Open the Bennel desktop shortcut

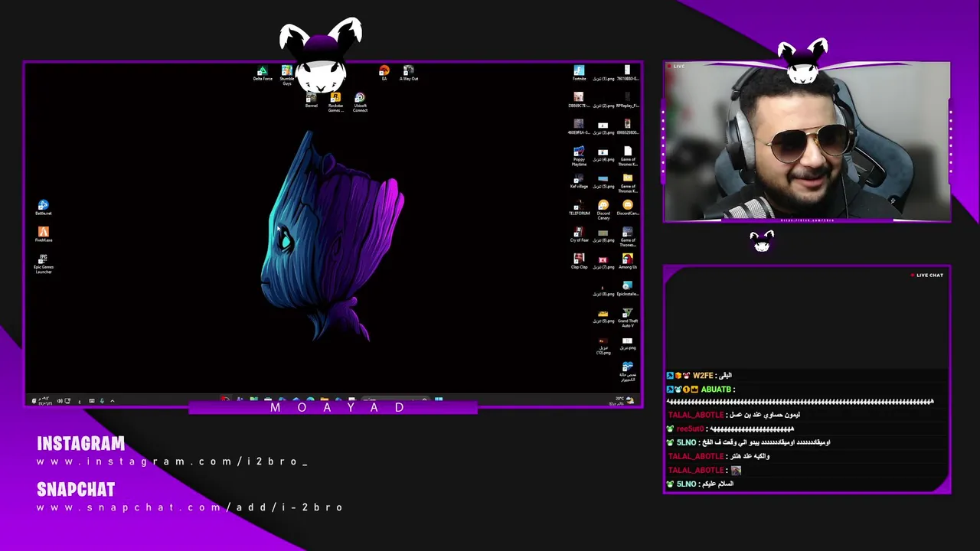click(312, 100)
